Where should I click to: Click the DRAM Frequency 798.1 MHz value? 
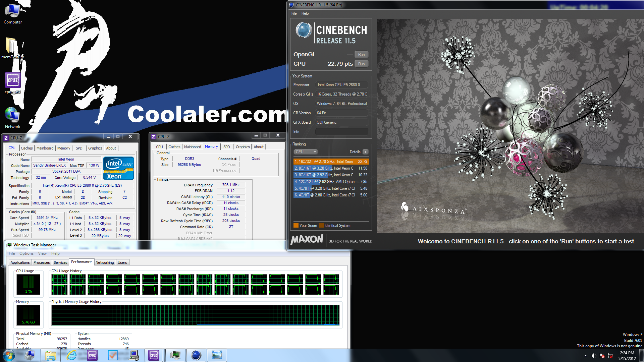pyautogui.click(x=231, y=185)
